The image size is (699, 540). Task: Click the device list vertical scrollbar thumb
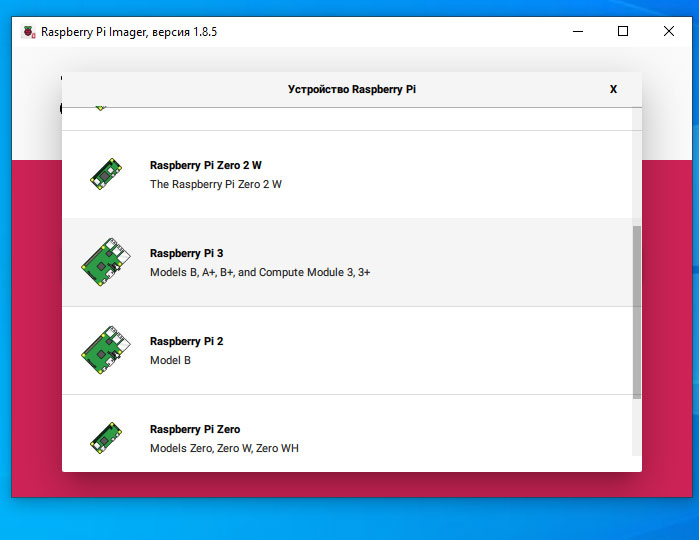coord(637,312)
